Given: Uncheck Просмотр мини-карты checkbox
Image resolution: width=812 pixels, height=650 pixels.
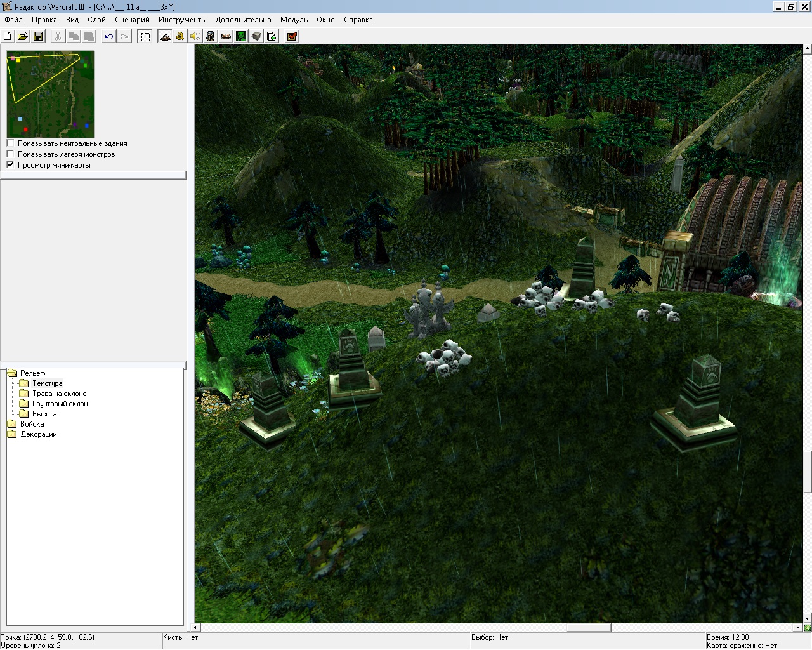Looking at the screenshot, I should pos(10,165).
